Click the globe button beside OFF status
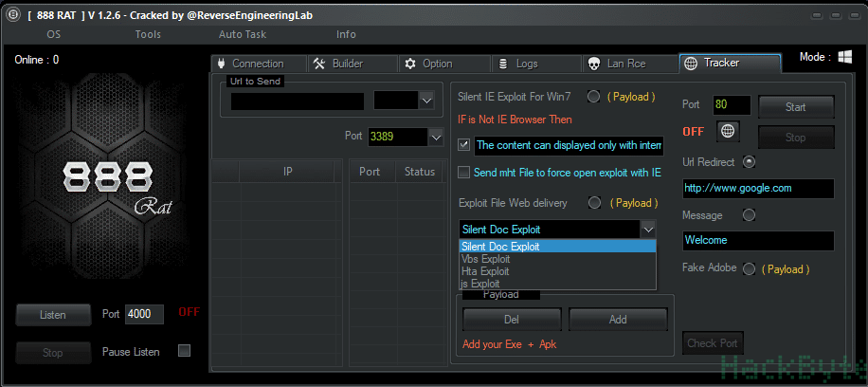 pyautogui.click(x=729, y=131)
